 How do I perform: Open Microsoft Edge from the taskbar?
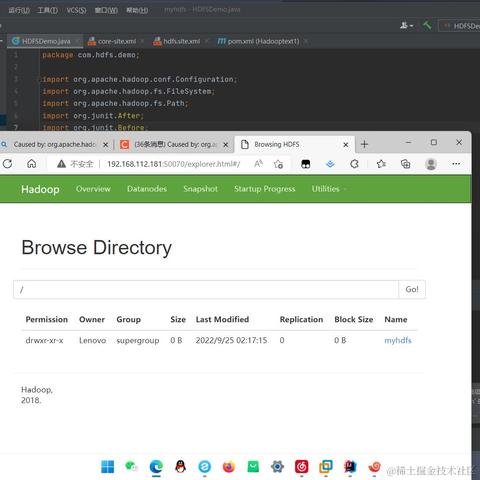pos(156,467)
